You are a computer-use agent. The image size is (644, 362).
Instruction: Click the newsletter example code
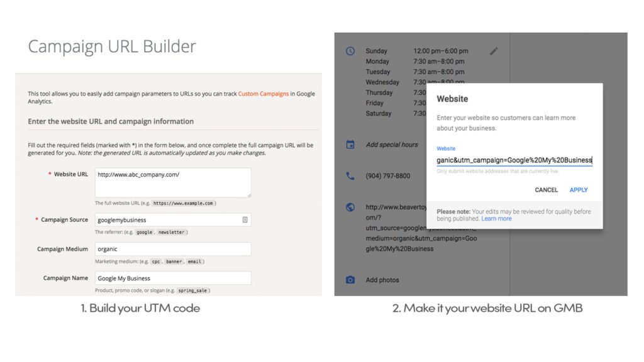pos(171,233)
